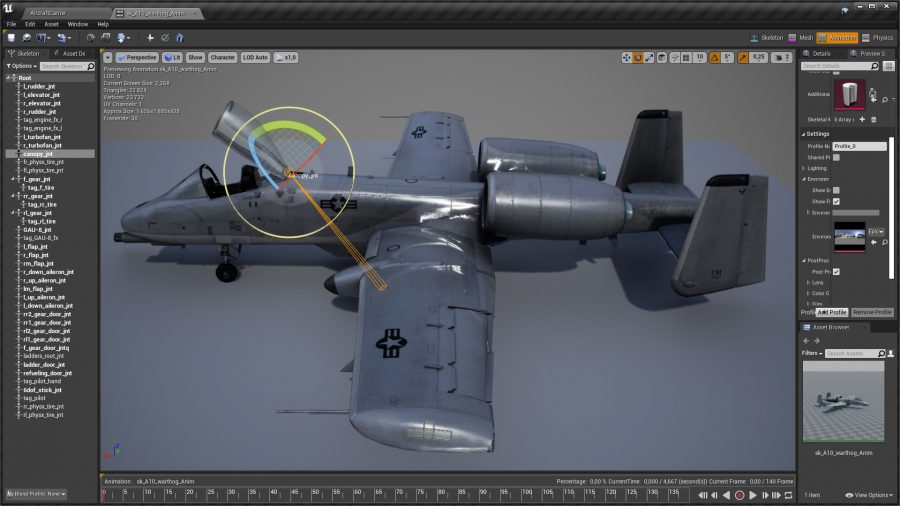Click the record animation button
Viewport: 900px width, 506px height.
pos(739,495)
